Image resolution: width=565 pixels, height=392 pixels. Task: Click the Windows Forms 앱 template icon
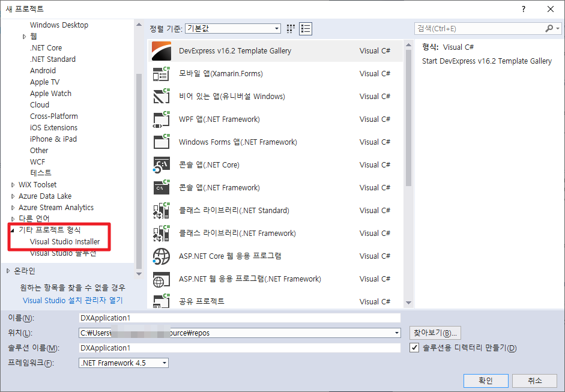pyautogui.click(x=161, y=142)
